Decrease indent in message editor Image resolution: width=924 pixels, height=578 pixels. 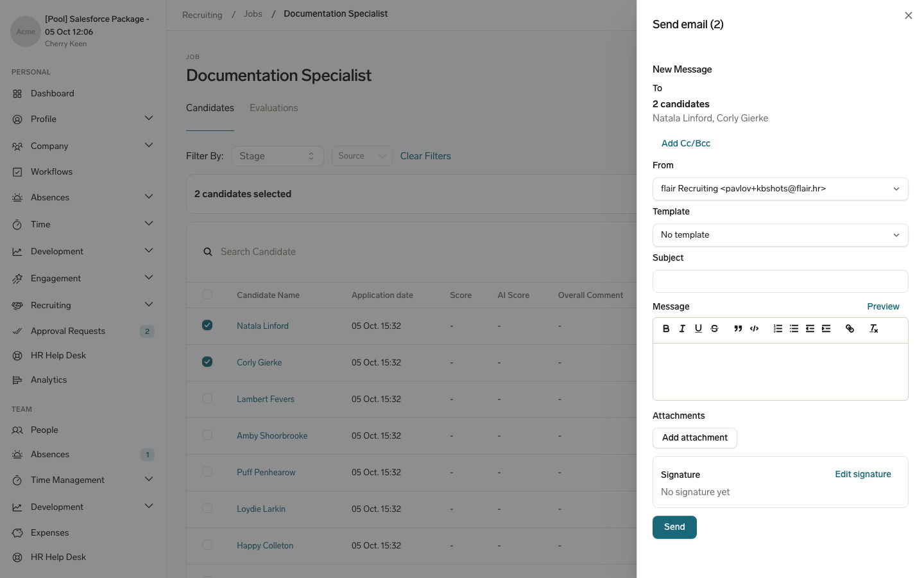(x=810, y=329)
